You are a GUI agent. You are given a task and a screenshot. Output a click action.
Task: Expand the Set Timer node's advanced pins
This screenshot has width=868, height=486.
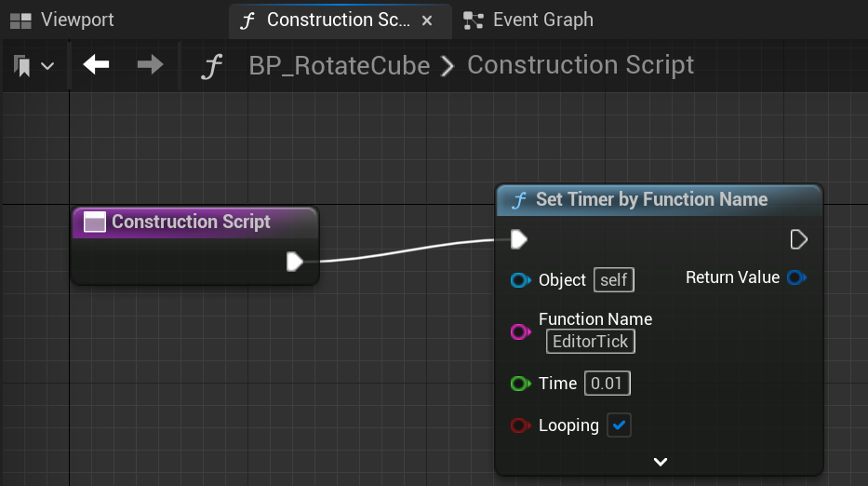[661, 461]
